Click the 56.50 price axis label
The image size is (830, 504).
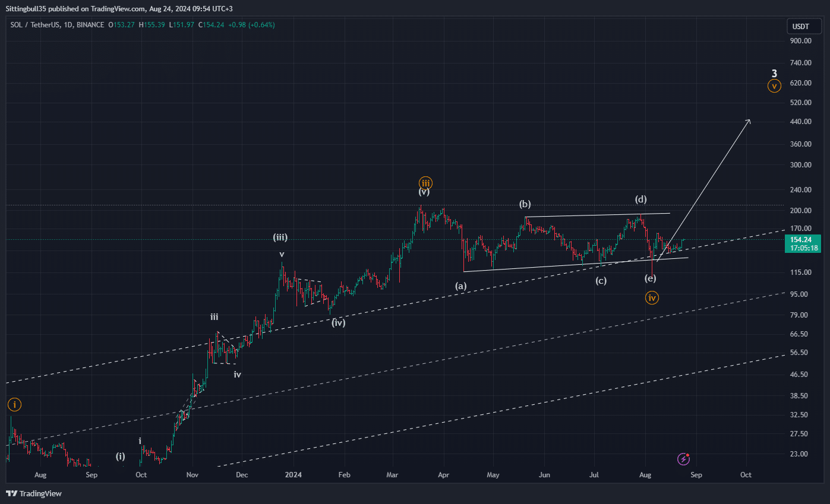(800, 353)
